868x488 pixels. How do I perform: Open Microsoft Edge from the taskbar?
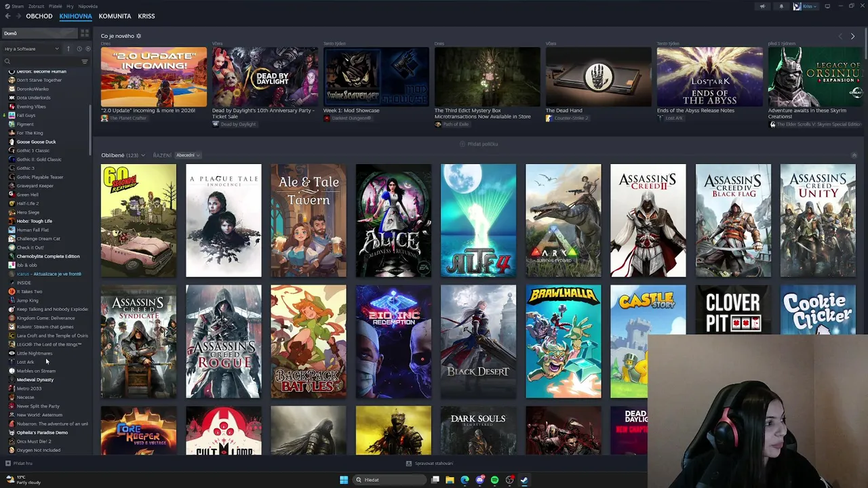465,480
